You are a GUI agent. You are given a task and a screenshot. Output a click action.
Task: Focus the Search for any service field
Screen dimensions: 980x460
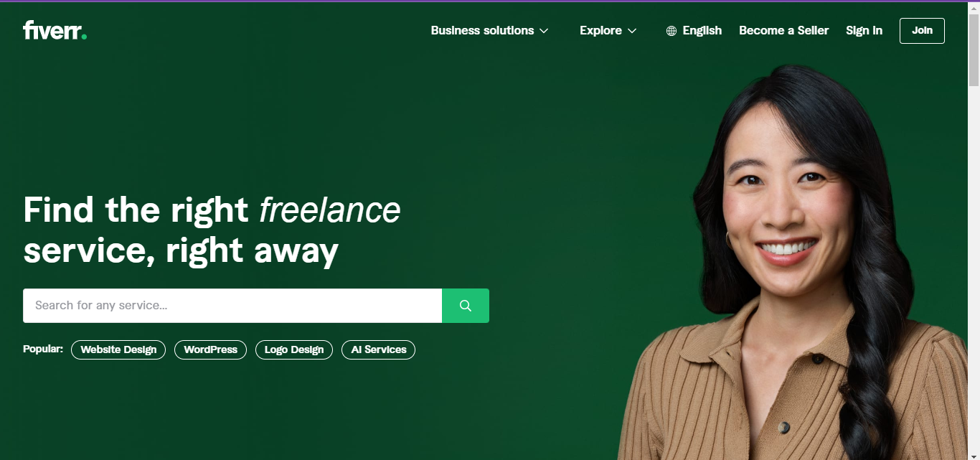point(232,306)
